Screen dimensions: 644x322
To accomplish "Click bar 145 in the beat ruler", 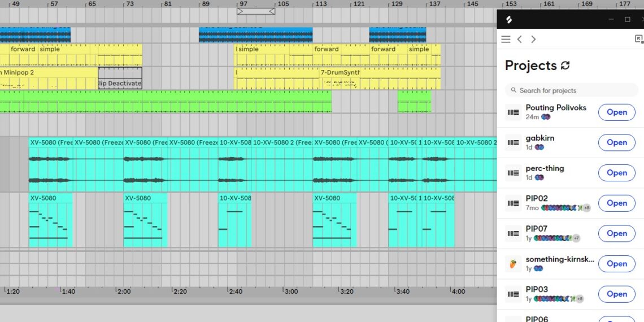I will pyautogui.click(x=473, y=4).
